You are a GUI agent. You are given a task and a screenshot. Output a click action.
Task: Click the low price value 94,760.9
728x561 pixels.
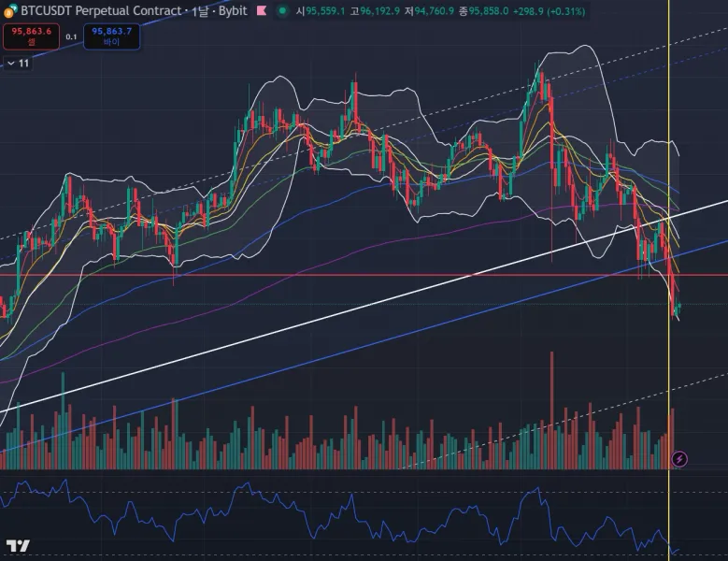(435, 11)
